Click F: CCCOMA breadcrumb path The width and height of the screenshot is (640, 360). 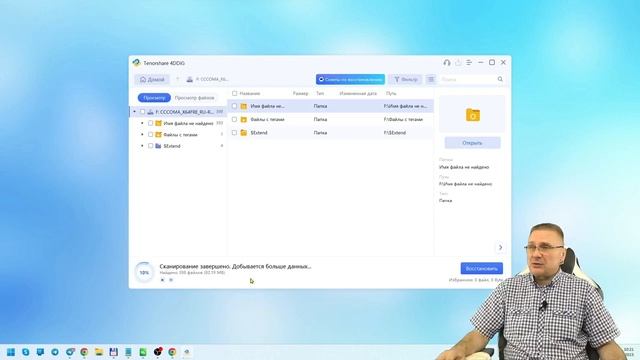212,79
